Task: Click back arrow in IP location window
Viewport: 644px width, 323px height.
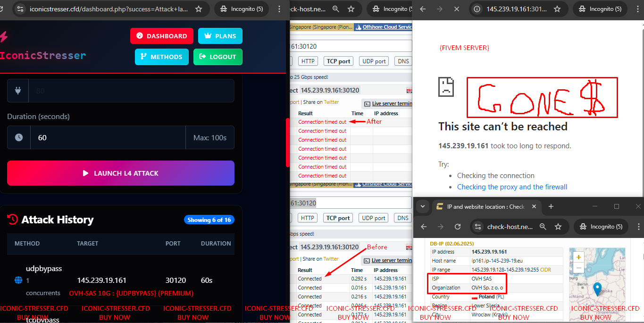Action: click(x=423, y=227)
